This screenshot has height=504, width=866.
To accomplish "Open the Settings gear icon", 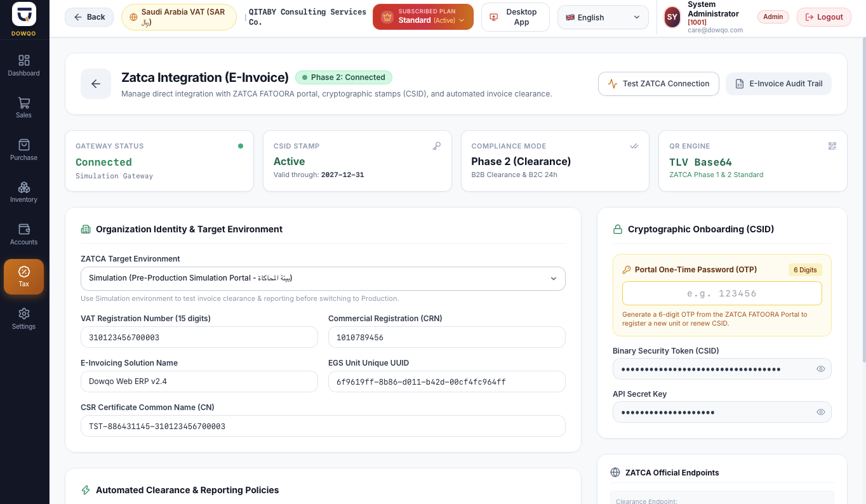I will (x=24, y=314).
